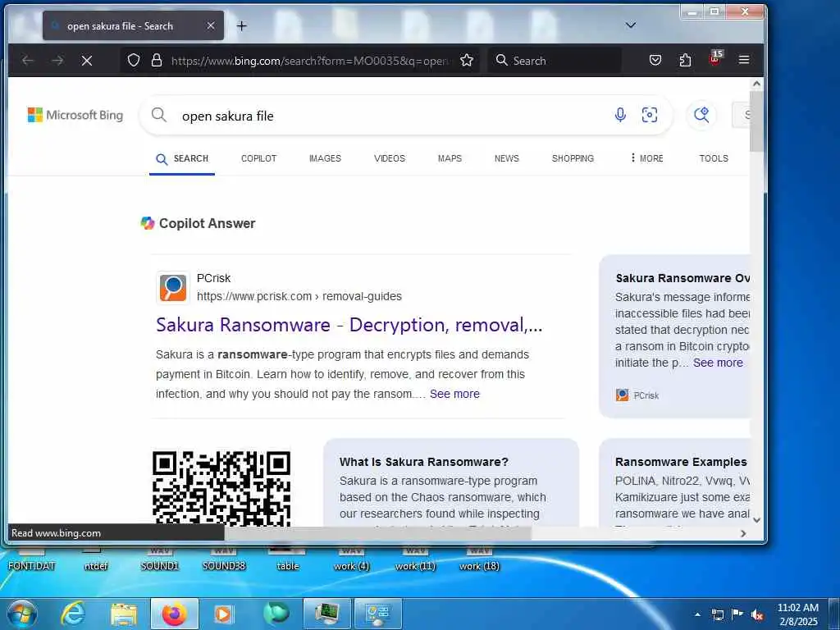Open the uBlock extension badge showing 15
Screen dimensions: 840x630
coord(715,58)
